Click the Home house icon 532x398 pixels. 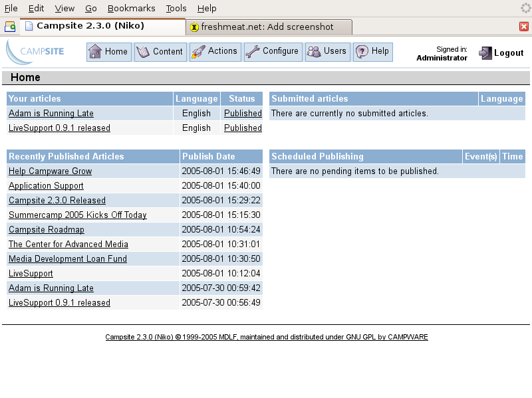click(95, 52)
